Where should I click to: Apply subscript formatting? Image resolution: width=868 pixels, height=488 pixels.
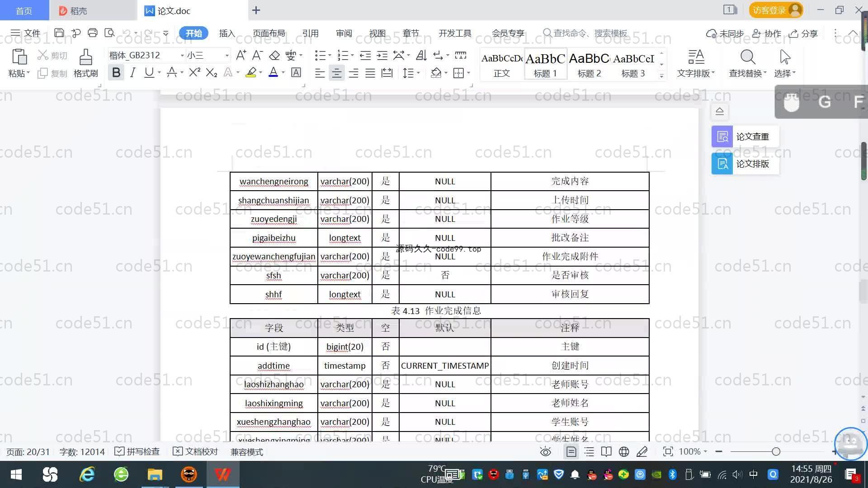[212, 73]
